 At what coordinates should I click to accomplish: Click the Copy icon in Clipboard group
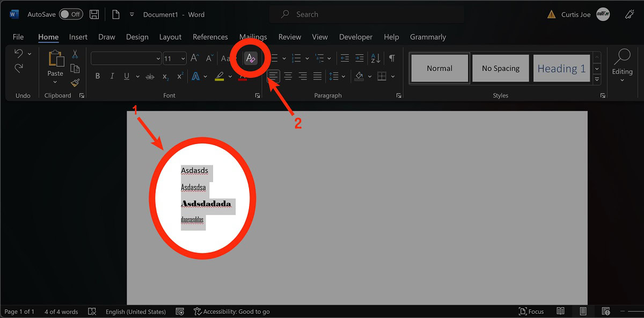[75, 68]
